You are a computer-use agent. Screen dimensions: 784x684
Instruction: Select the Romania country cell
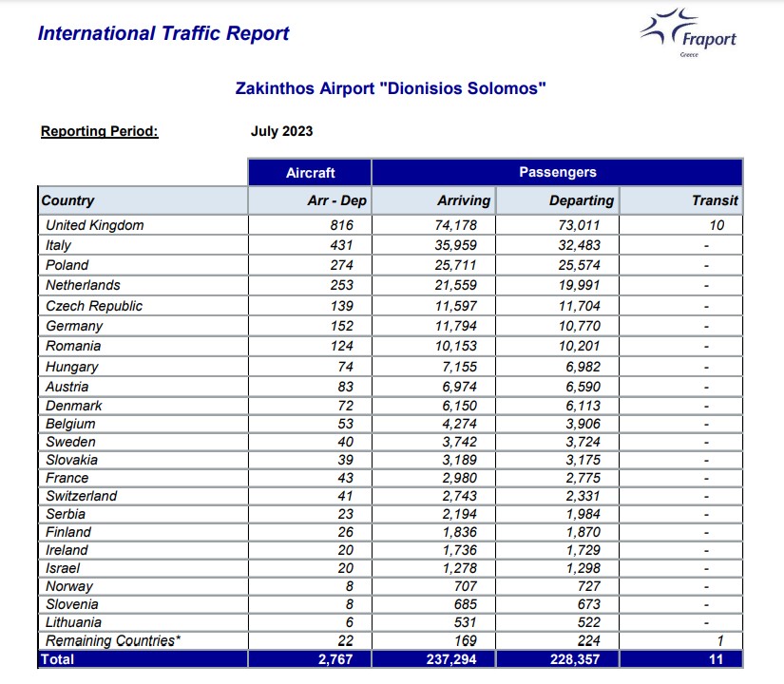coord(143,346)
